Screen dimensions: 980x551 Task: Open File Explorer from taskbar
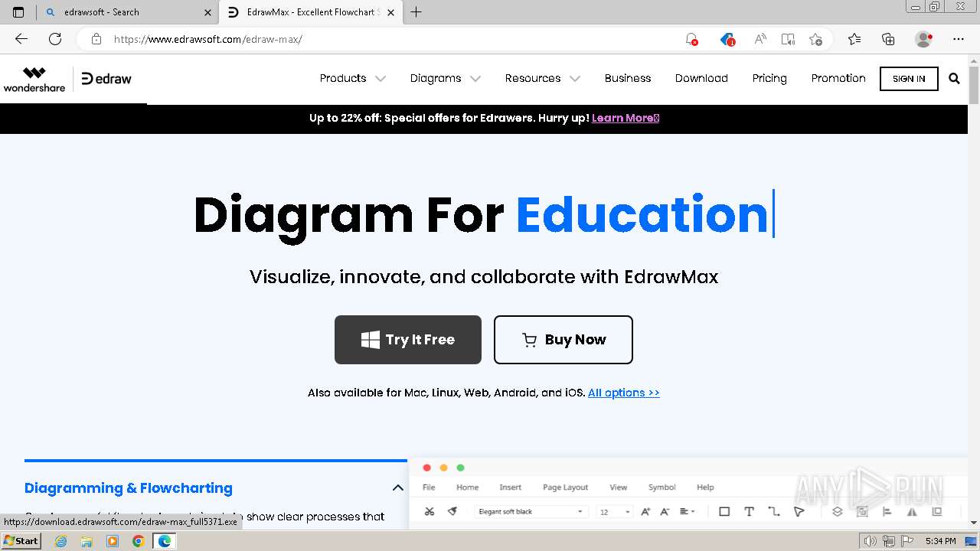(x=87, y=541)
